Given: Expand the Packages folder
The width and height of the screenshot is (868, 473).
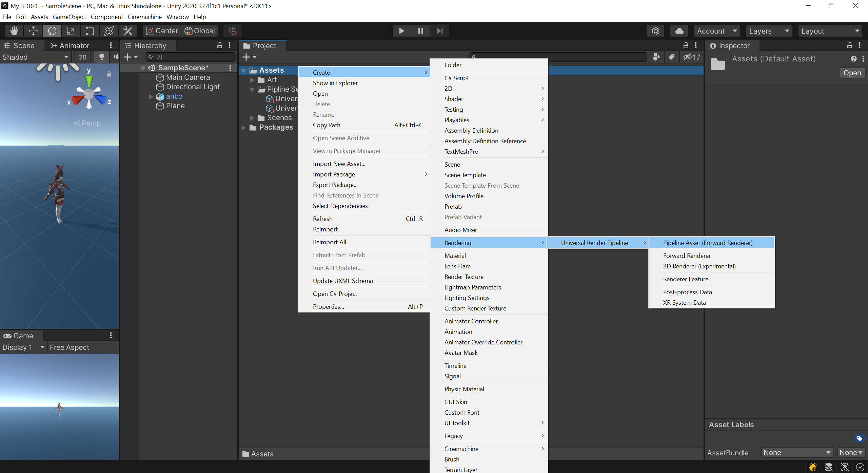Looking at the screenshot, I should click(244, 128).
